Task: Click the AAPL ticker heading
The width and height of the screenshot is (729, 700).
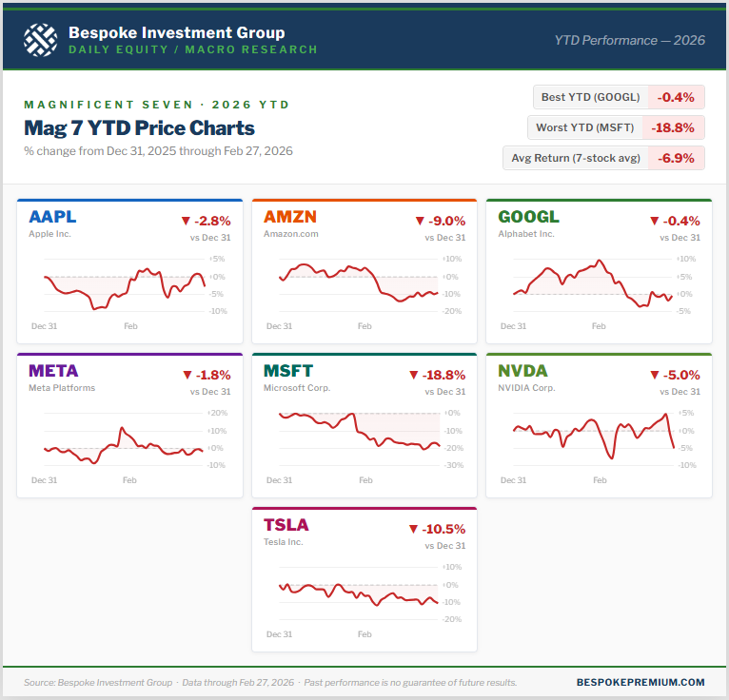Action: pos(52,216)
